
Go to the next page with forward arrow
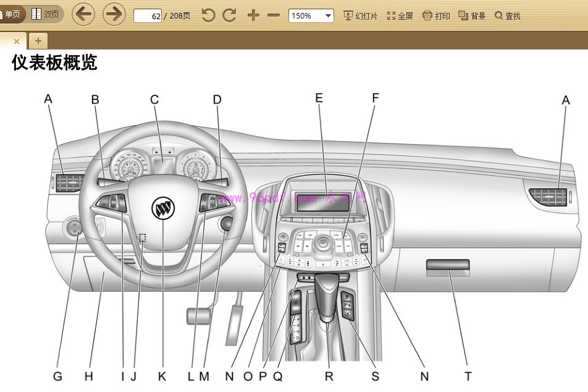tap(114, 14)
